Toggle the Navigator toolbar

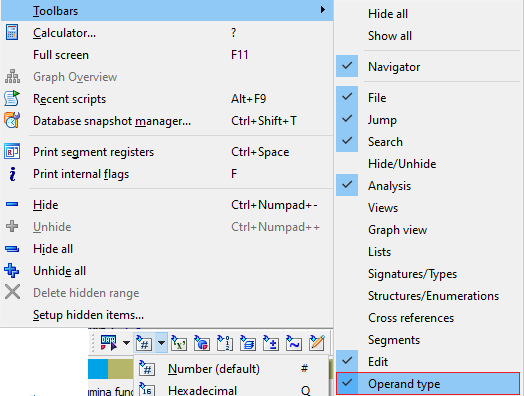pyautogui.click(x=428, y=67)
